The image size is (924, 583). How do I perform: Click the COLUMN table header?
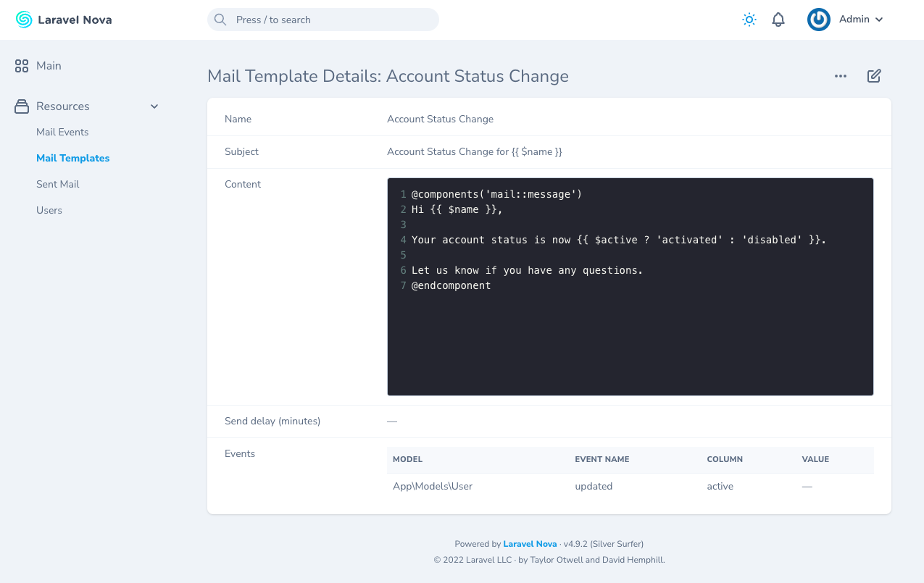[725, 460]
